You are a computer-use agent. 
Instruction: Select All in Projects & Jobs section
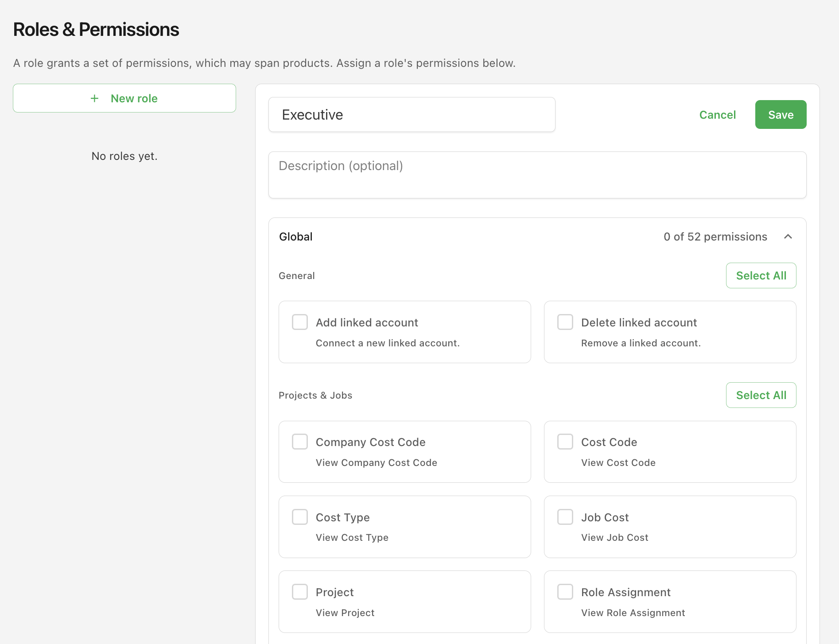761,395
